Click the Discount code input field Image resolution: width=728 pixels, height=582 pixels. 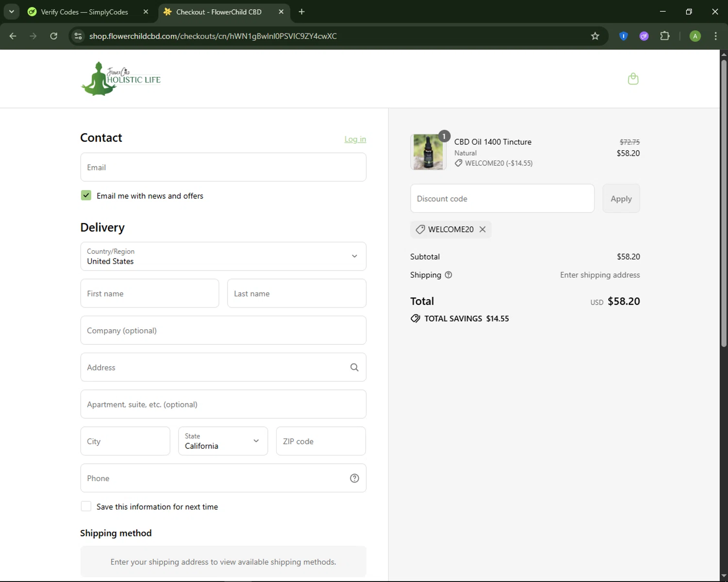[502, 198]
